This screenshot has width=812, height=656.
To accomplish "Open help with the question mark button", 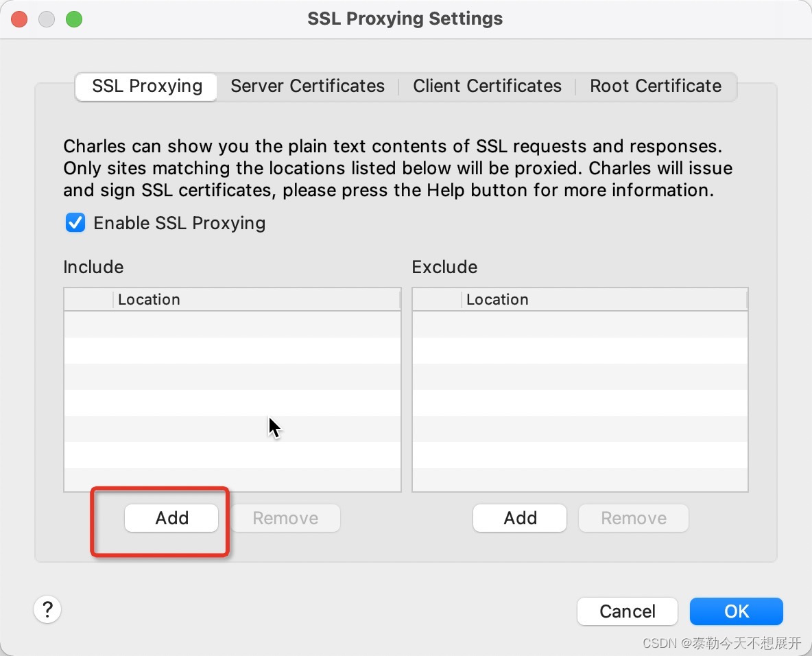I will [x=47, y=609].
